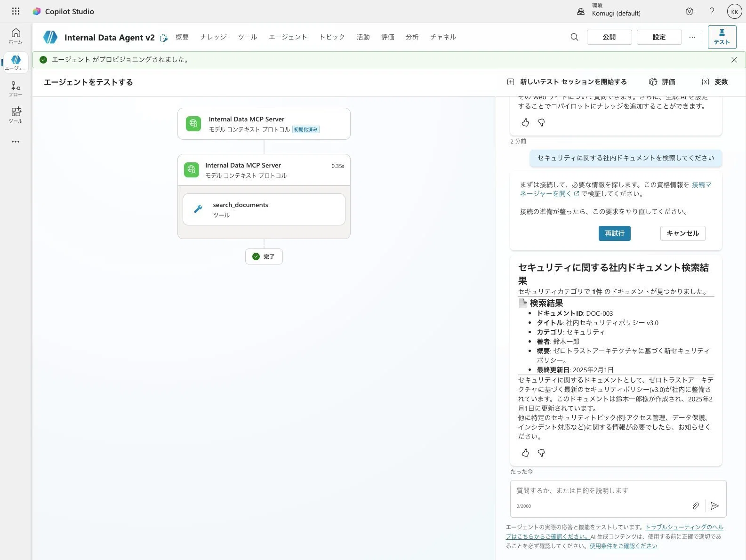Open the チャネル tab

tap(443, 37)
